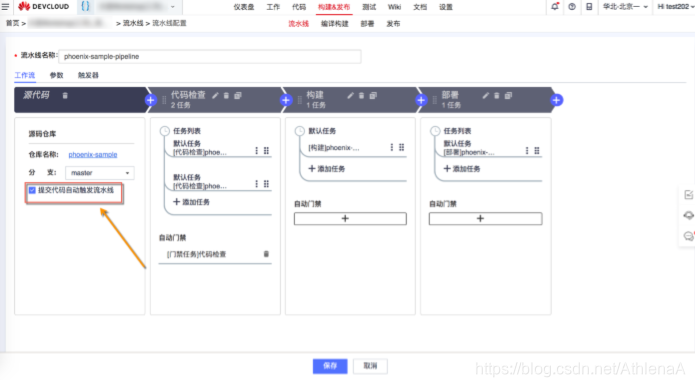Open more options of the upper [代码检查]phoe task
The width and height of the screenshot is (695, 387).
tap(256, 151)
